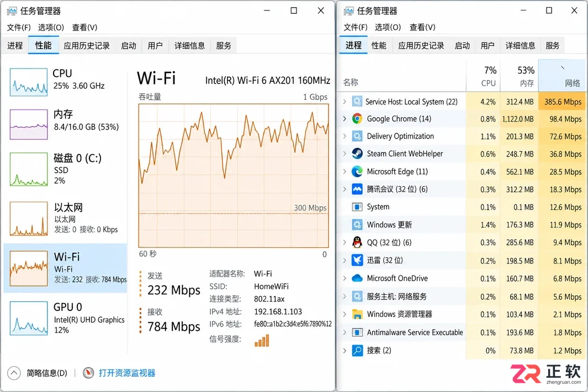The height and width of the screenshot is (392, 588).
Task: Select the GPU 0 graph thumbnail
Action: (x=29, y=318)
